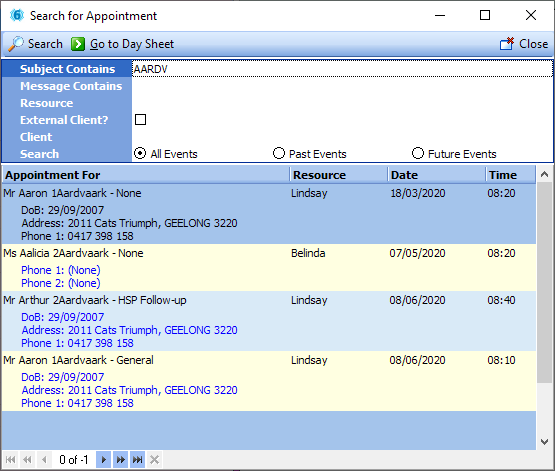Viewport: 555px width, 471px height.
Task: Click the Subject Contains input field
Action: (342, 69)
